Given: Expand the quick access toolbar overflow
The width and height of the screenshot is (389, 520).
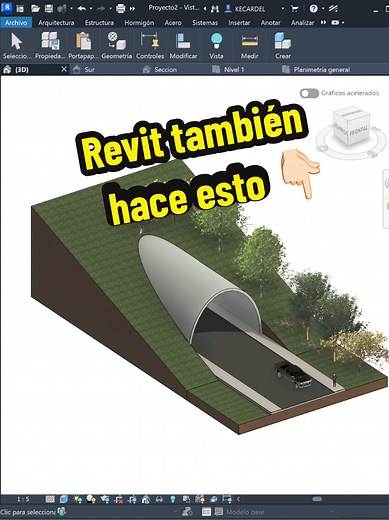Looking at the screenshot, I should click(x=132, y=9).
